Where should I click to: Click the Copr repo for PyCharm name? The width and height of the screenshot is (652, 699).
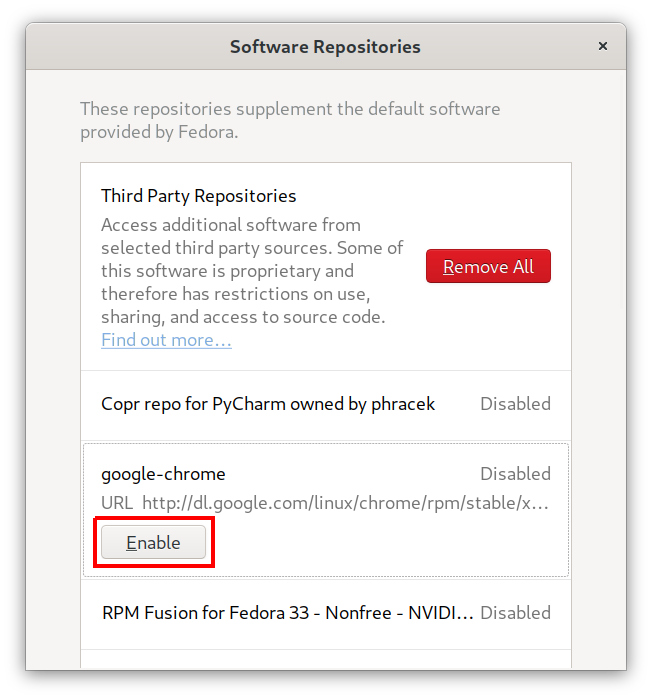click(x=268, y=404)
